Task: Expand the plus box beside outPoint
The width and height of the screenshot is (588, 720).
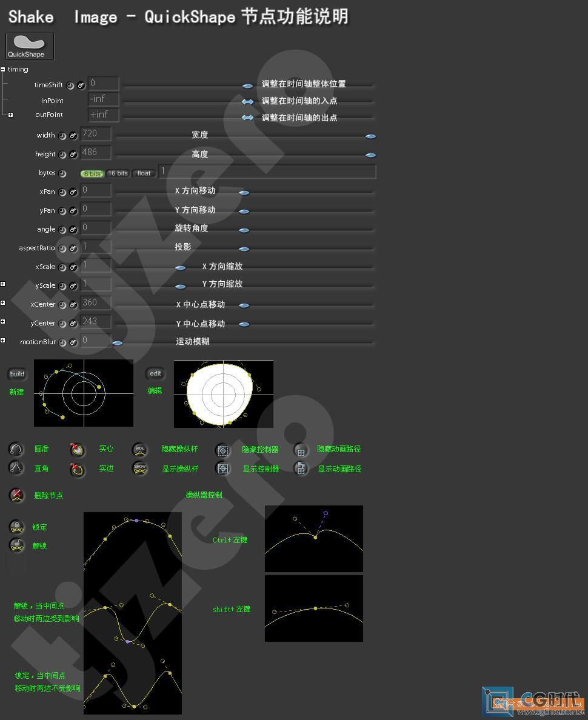Action: 10,115
